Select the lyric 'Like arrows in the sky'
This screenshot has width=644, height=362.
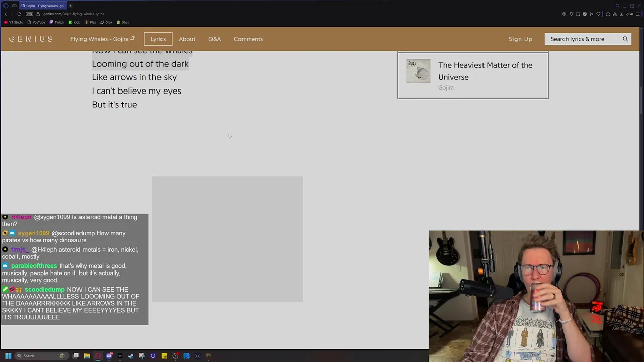click(134, 77)
